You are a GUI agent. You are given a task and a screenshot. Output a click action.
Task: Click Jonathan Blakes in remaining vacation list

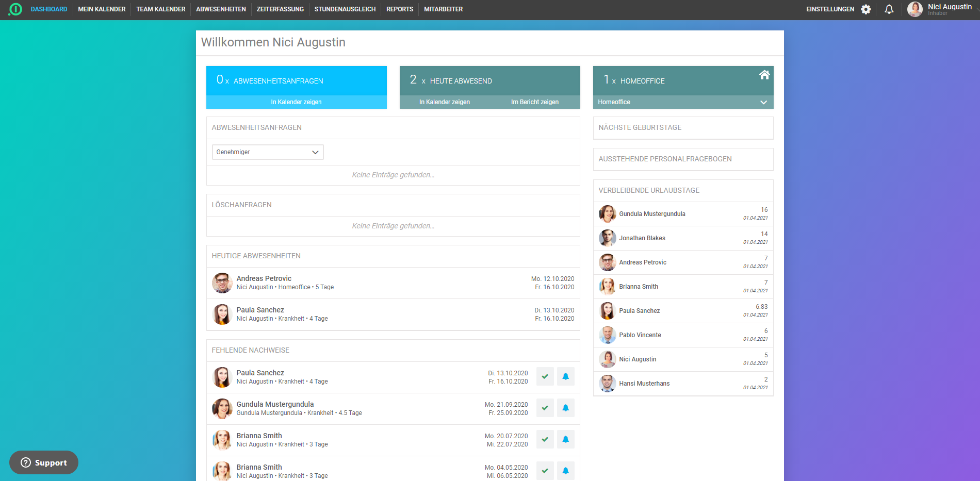(642, 238)
